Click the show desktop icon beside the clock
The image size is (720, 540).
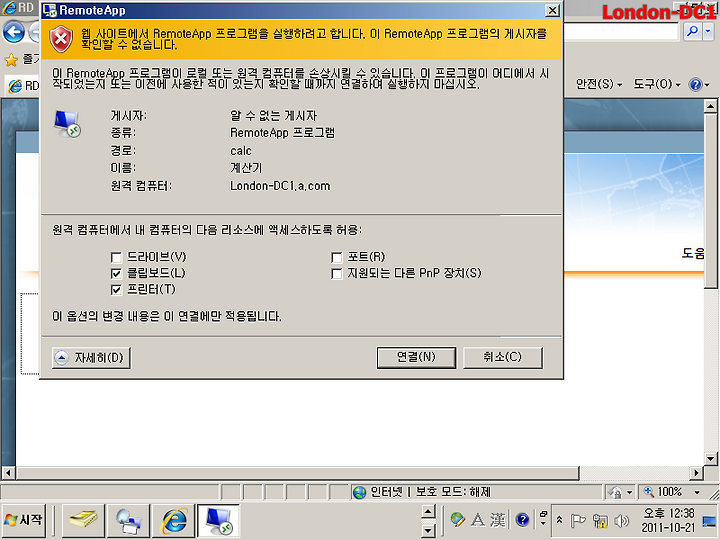click(x=709, y=520)
